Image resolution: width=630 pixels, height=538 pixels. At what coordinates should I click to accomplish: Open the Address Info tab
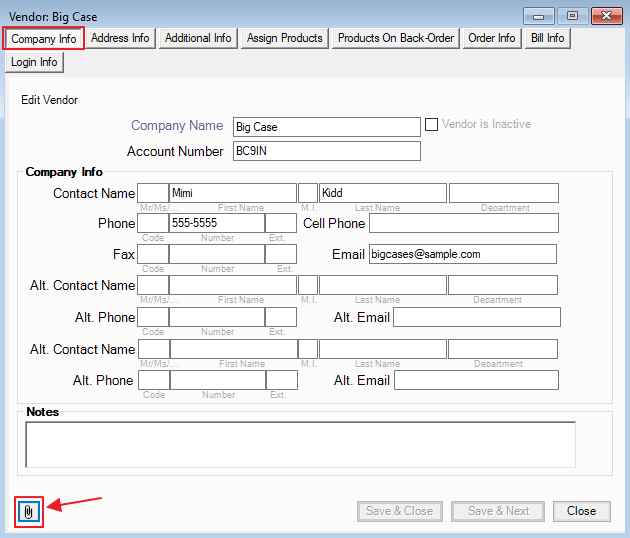point(120,38)
